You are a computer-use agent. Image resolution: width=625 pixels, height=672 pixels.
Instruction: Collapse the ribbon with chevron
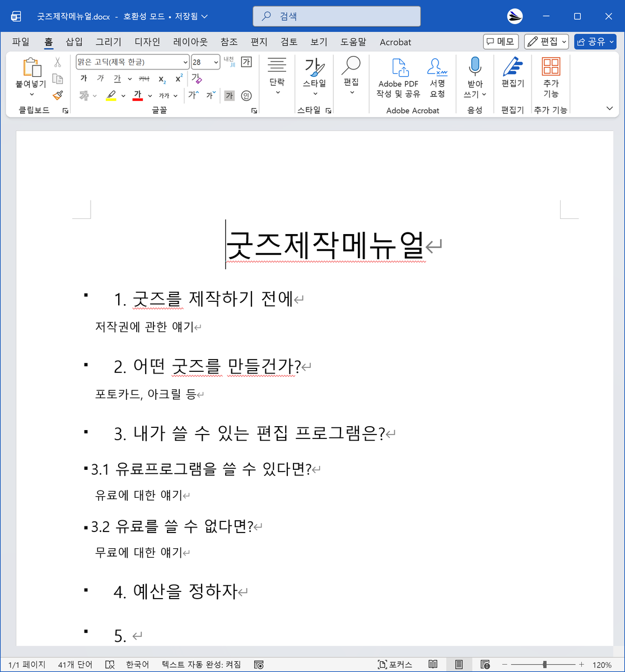click(610, 108)
